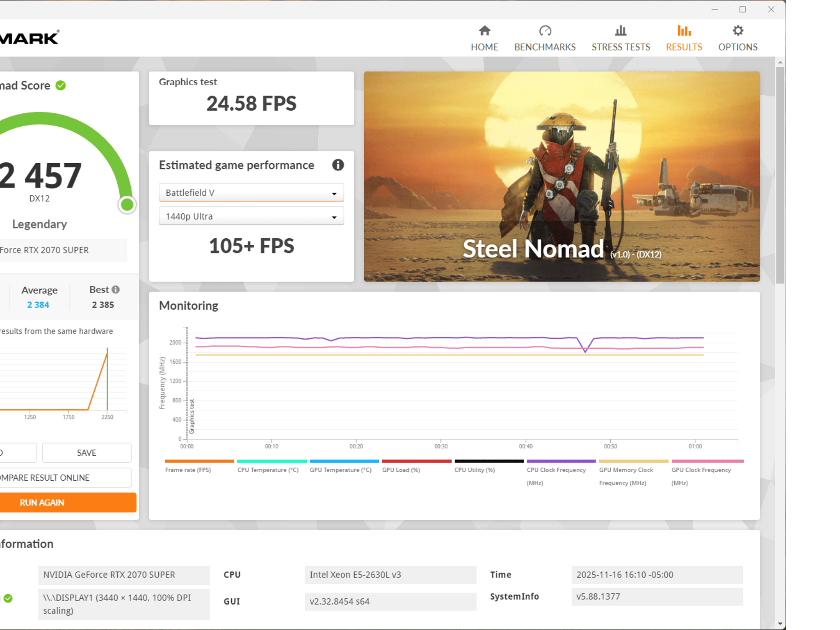This screenshot has height=630, width=840.
Task: Minimize the 3DMark window
Action: point(714,9)
